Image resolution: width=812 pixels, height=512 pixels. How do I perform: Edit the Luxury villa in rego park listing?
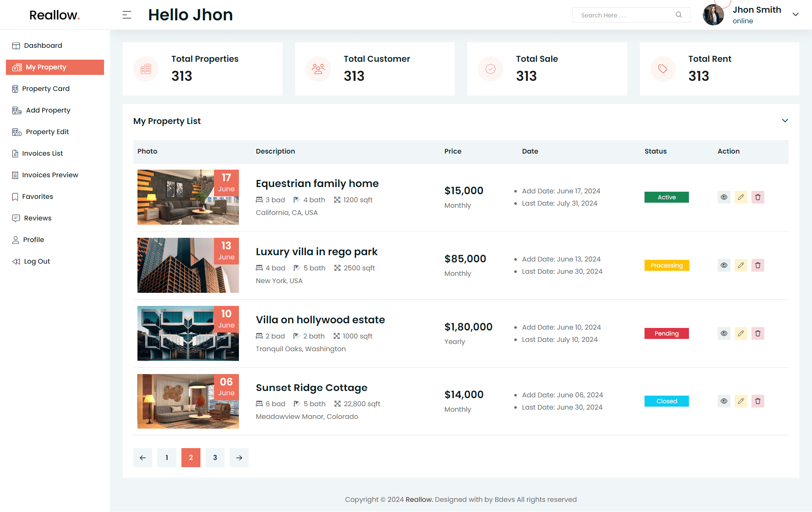pos(741,265)
